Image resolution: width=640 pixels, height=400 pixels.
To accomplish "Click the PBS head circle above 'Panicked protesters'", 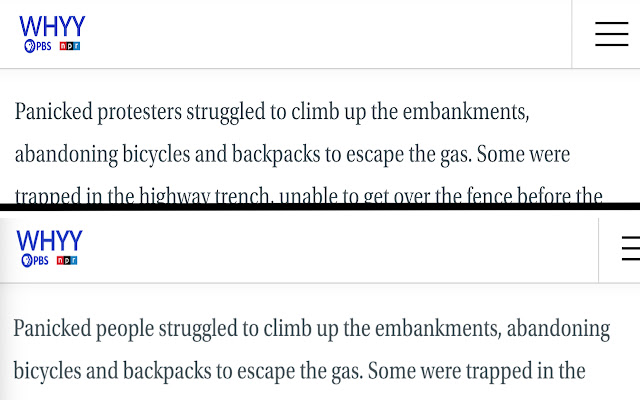I will (30, 46).
